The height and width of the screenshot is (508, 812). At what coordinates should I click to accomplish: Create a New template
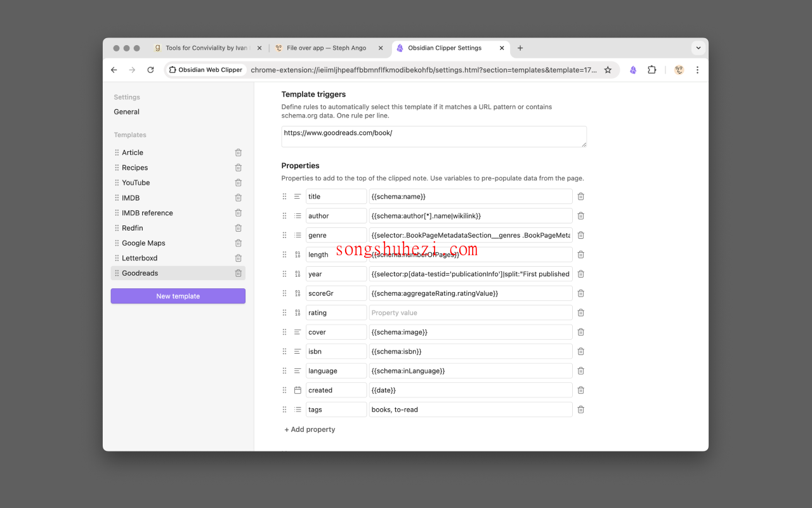(x=178, y=296)
